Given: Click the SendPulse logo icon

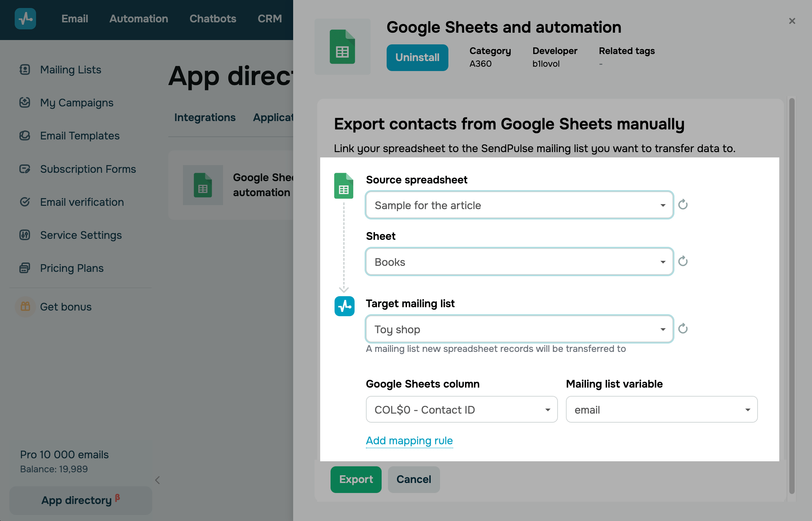Looking at the screenshot, I should click(25, 19).
